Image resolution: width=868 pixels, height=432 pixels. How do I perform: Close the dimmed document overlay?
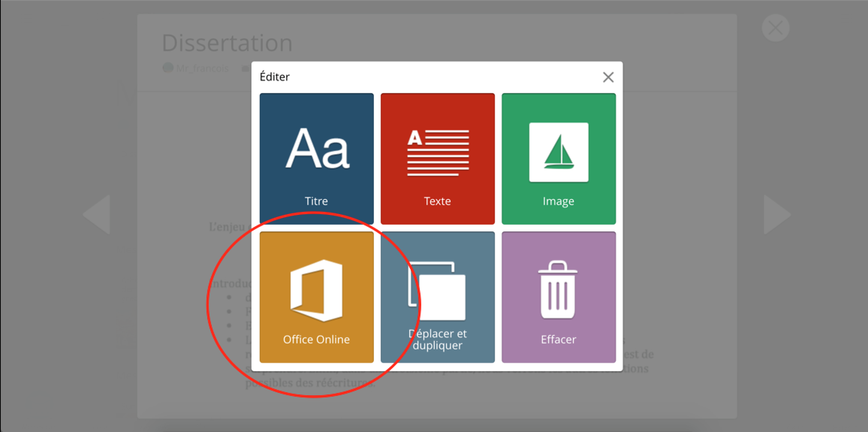pyautogui.click(x=775, y=28)
